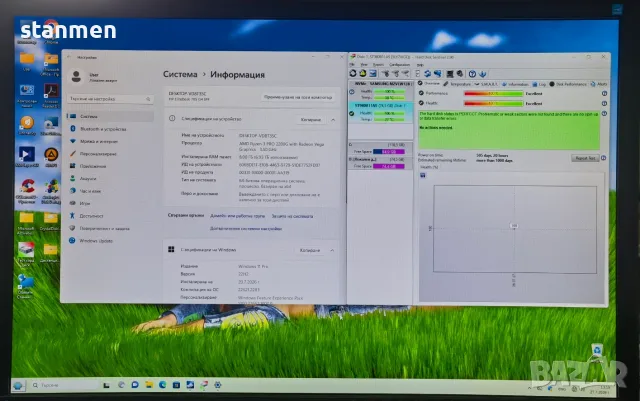
Task: Open File Explorer from the taskbar
Action: click(x=149, y=385)
